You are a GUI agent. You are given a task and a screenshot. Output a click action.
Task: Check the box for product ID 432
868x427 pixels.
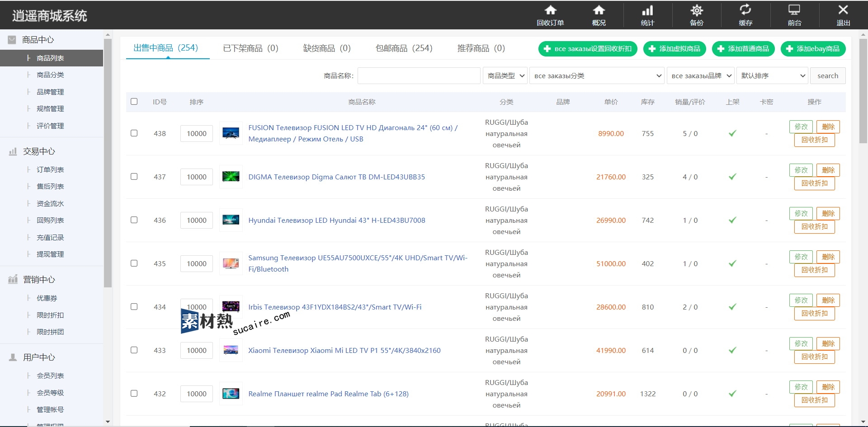[134, 394]
